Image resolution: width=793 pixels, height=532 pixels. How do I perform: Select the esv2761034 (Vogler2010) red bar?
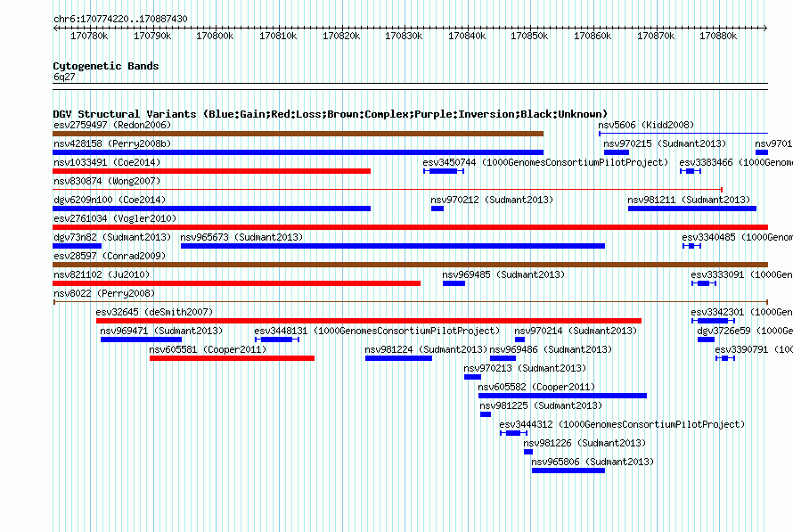[410, 227]
